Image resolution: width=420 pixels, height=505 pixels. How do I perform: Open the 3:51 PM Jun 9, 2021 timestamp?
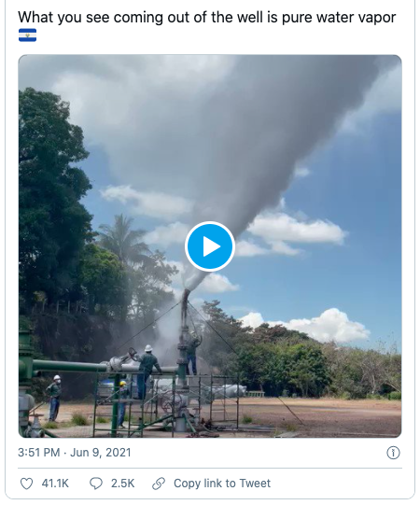75,453
